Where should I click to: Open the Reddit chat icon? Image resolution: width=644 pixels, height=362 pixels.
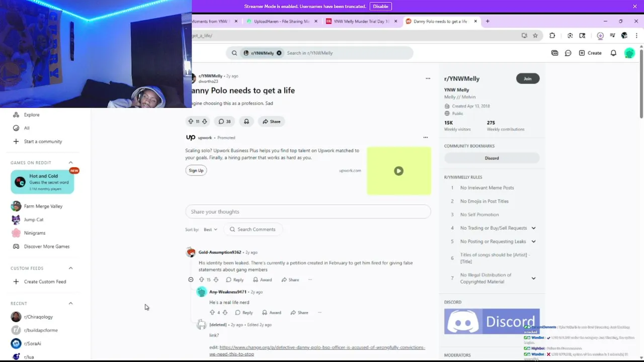coord(568,53)
